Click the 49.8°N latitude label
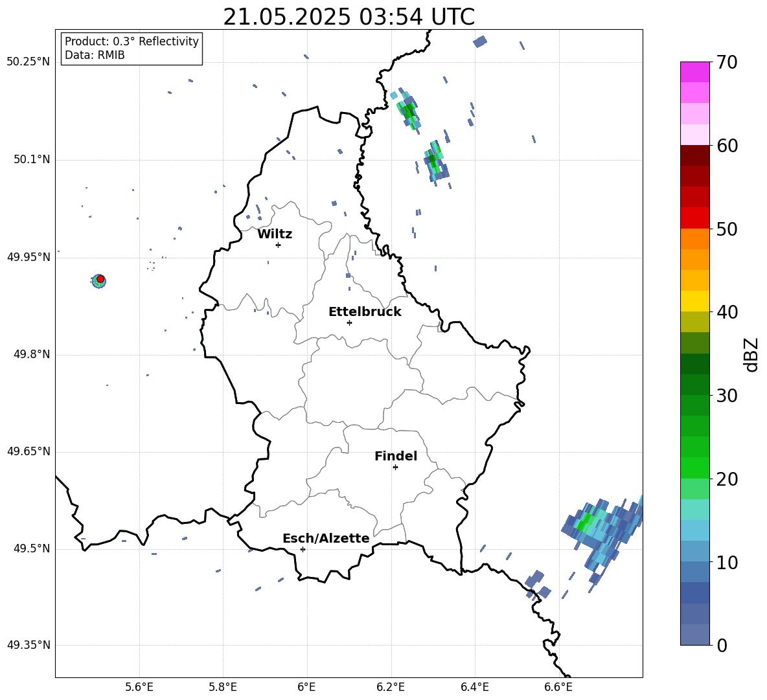Image resolution: width=767 pixels, height=700 pixels. tap(32, 354)
